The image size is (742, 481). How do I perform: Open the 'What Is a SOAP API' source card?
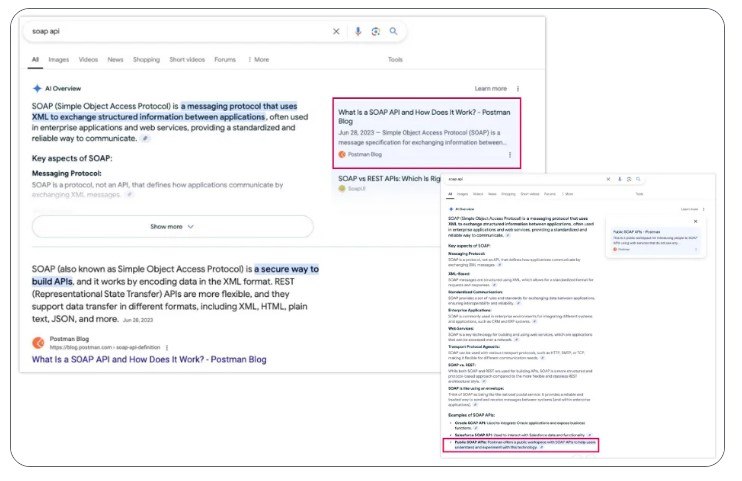(426, 133)
